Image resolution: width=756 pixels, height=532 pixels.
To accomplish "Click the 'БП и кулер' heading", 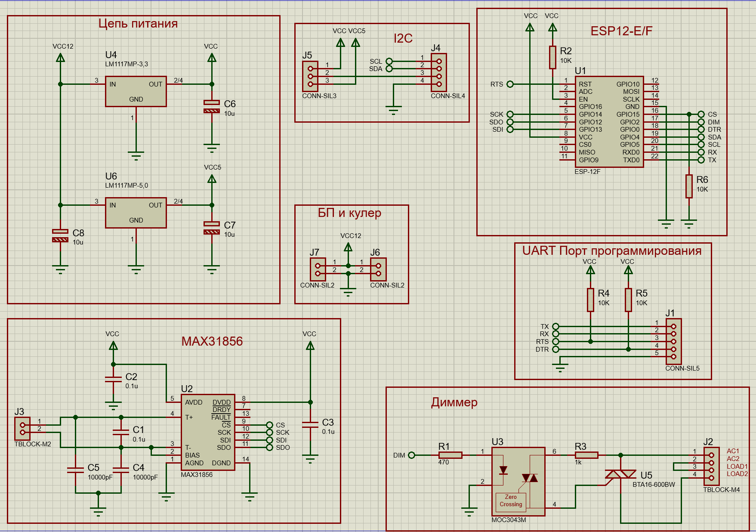I will coord(349,213).
